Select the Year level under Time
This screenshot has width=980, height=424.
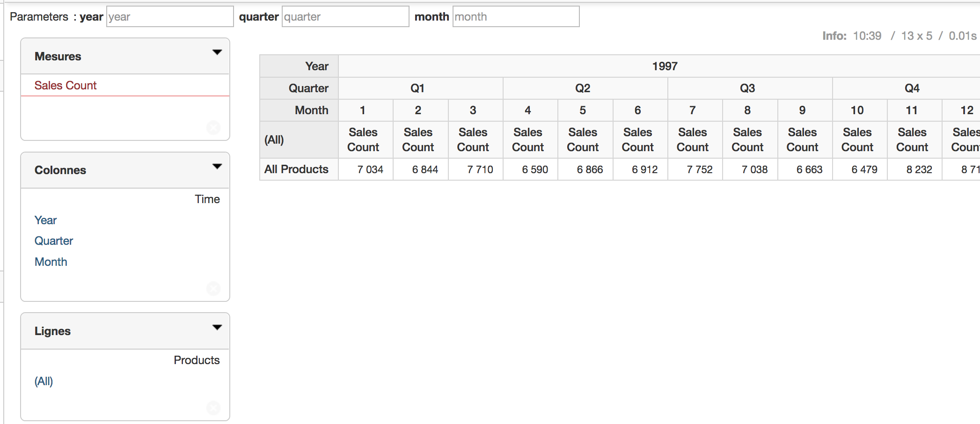(x=45, y=220)
